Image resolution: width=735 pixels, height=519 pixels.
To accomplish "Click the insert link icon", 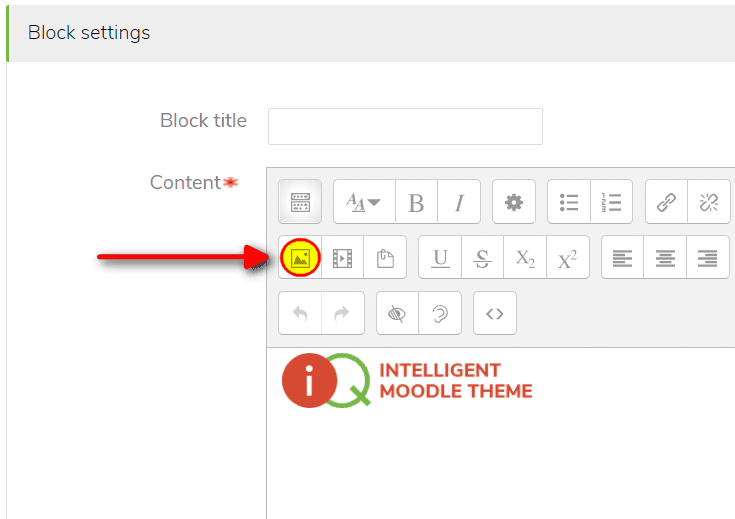I will 666,202.
